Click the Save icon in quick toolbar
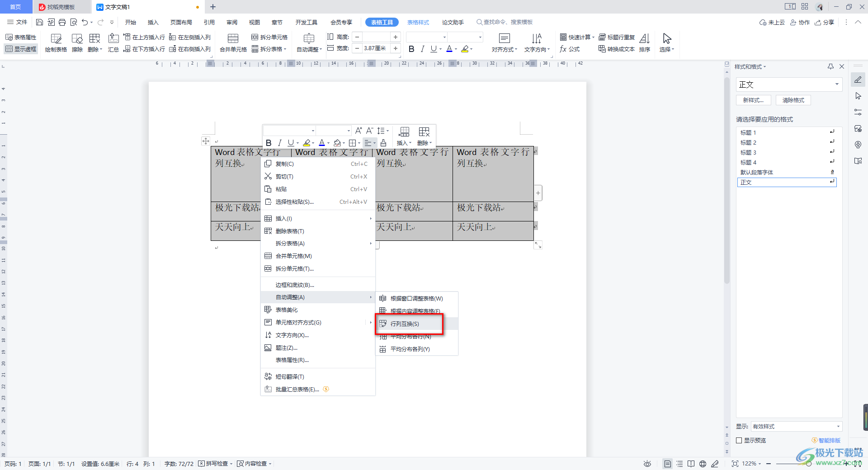Screen dimensions: 868x470 [39, 22]
